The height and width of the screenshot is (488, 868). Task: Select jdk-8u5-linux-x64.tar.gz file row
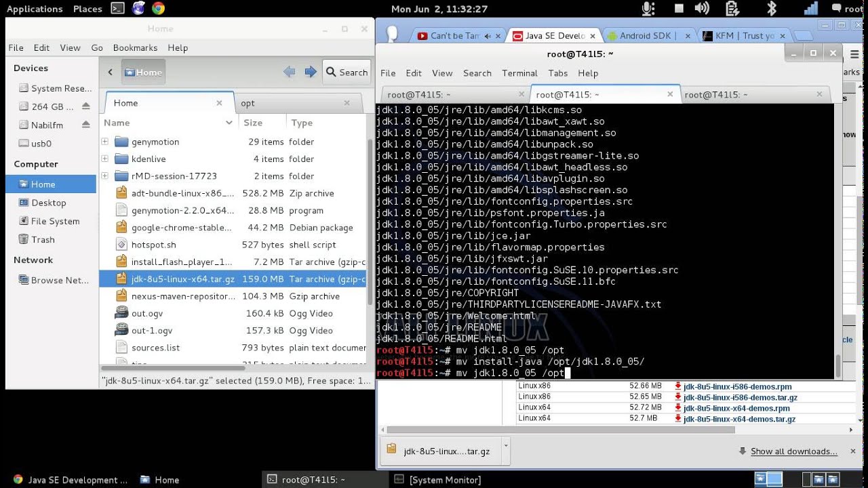point(234,279)
